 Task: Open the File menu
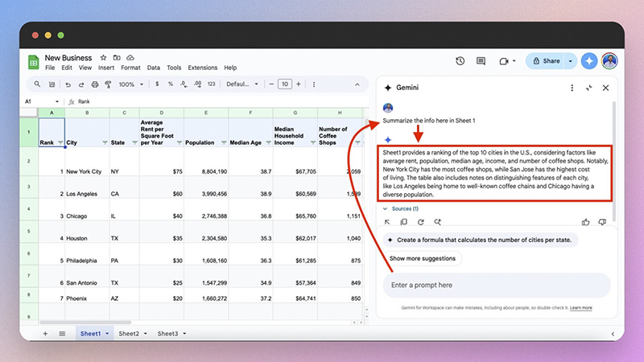coord(50,68)
